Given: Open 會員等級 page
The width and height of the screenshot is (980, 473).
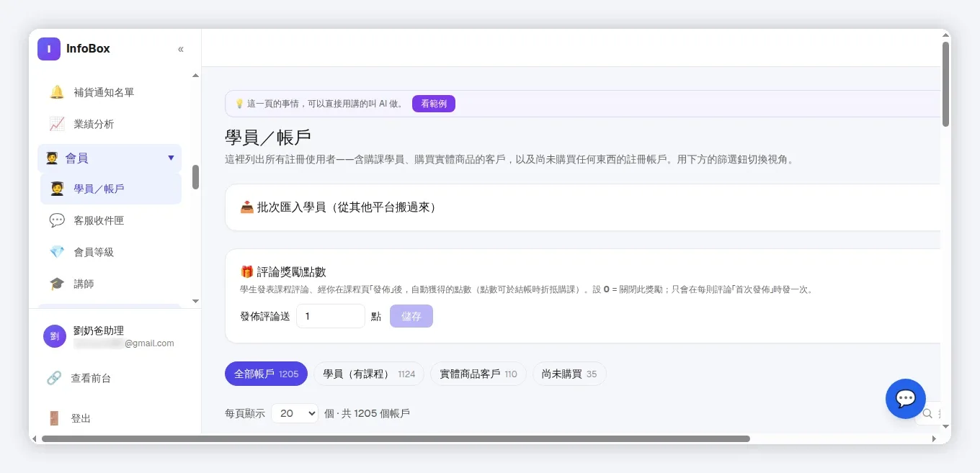Looking at the screenshot, I should (x=110, y=252).
